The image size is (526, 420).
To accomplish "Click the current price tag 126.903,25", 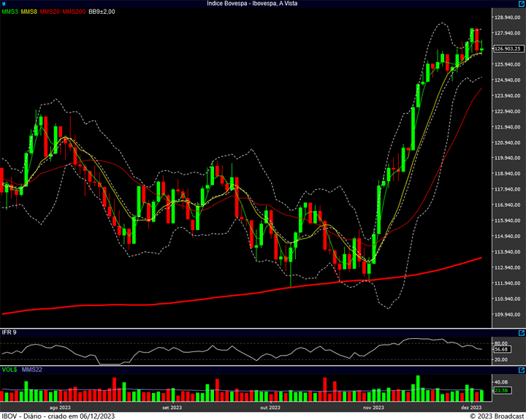I will (508, 49).
